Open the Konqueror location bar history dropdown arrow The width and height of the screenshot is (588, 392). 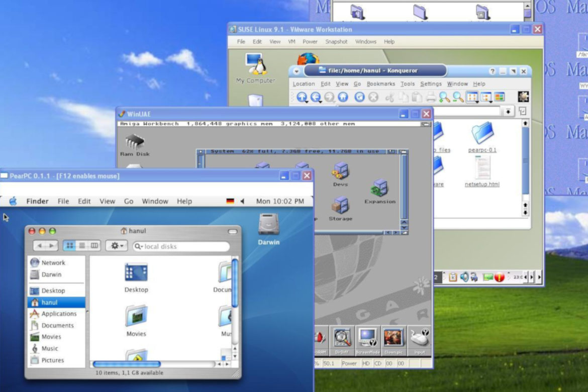click(x=508, y=112)
